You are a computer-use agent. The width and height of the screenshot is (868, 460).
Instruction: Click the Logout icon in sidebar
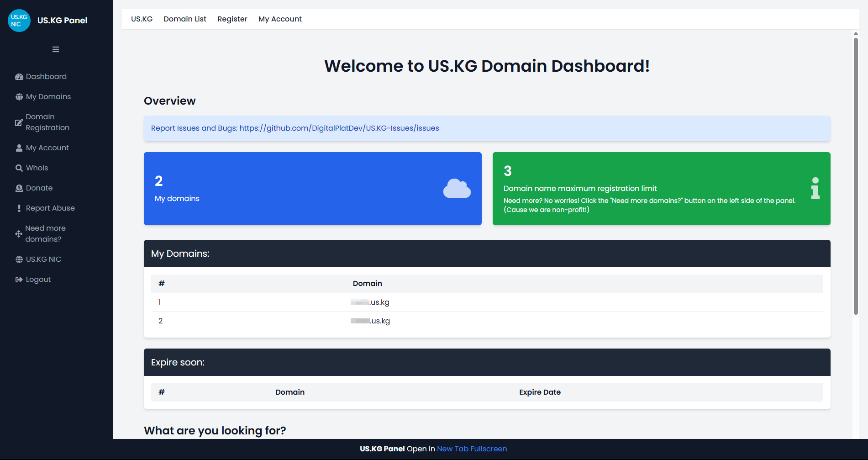(x=19, y=280)
